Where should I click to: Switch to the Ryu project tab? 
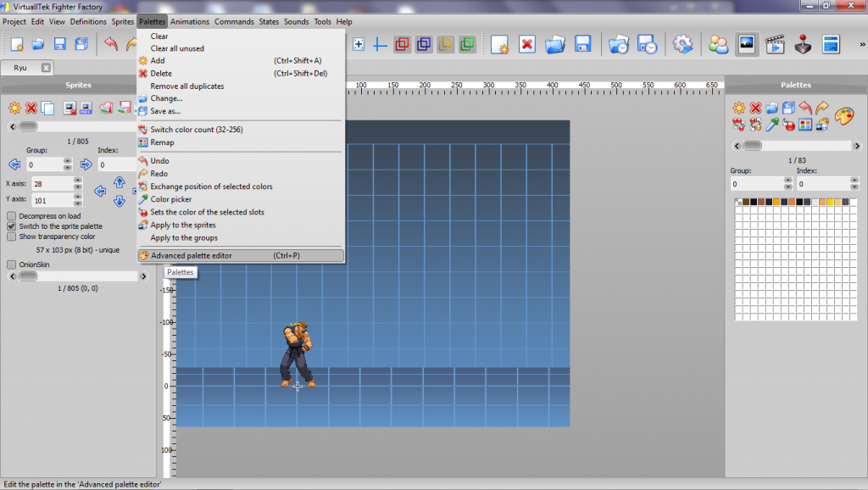(x=20, y=68)
